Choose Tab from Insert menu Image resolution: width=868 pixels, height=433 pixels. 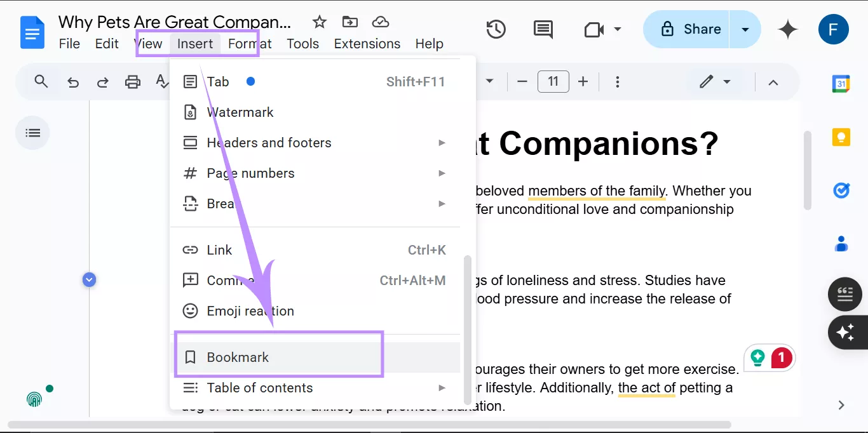coord(315,82)
